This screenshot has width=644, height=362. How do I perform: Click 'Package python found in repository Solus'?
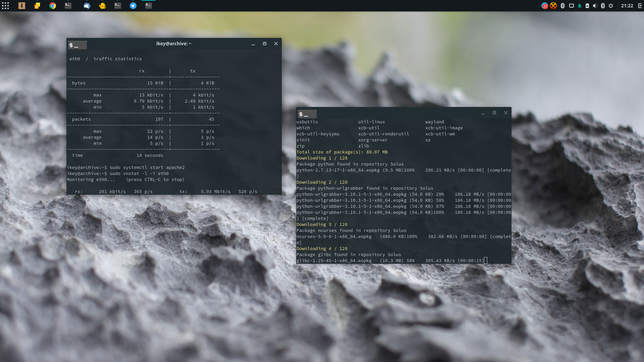click(350, 164)
